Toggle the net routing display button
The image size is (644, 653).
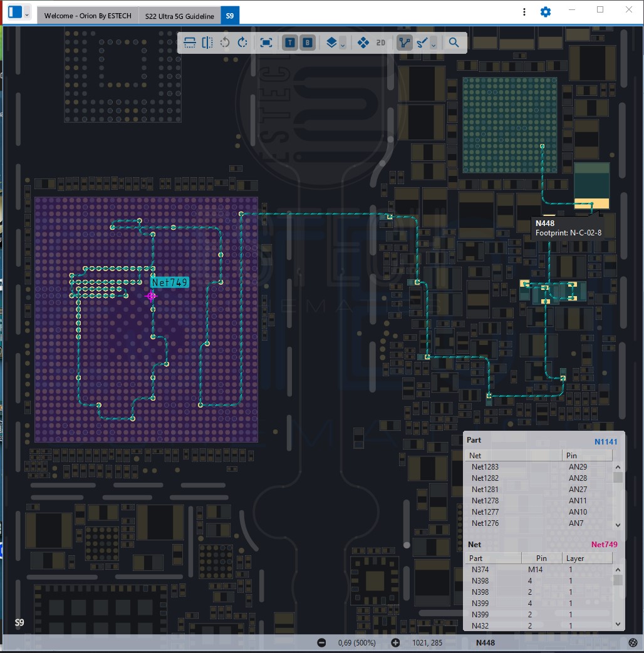tap(405, 43)
